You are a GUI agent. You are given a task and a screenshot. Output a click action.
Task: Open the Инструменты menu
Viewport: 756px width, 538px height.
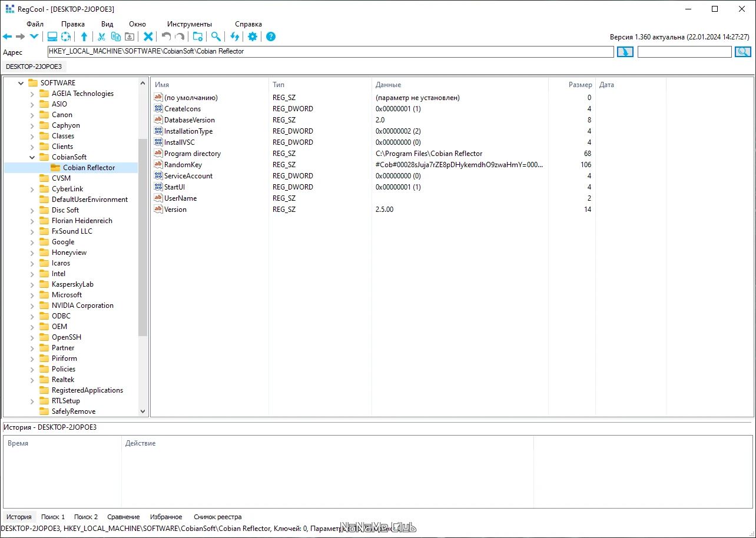(189, 24)
